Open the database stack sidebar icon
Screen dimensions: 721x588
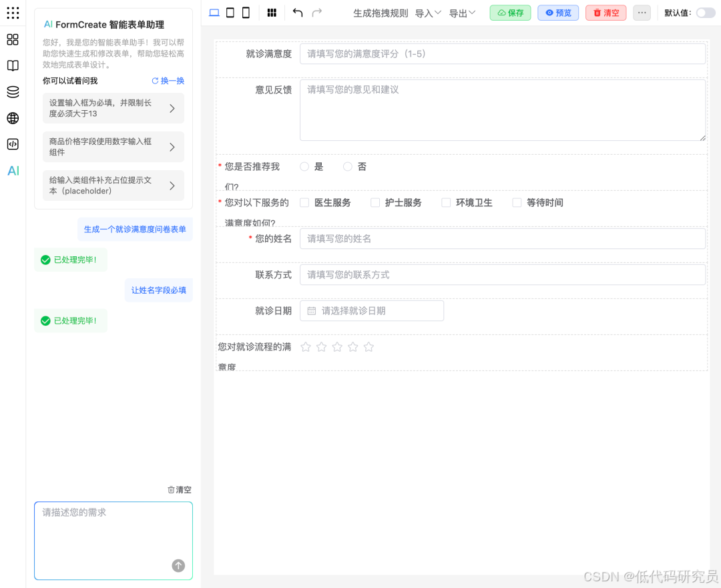13,92
